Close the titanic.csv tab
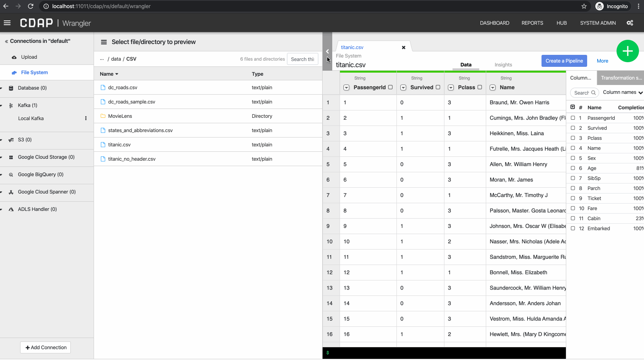The height and width of the screenshot is (360, 644). click(x=403, y=48)
